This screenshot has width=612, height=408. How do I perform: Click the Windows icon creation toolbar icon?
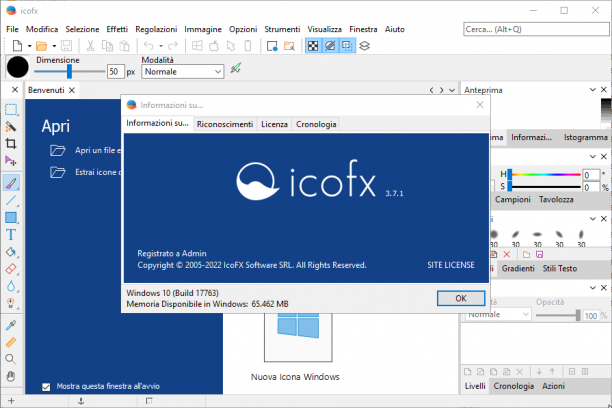(197, 46)
